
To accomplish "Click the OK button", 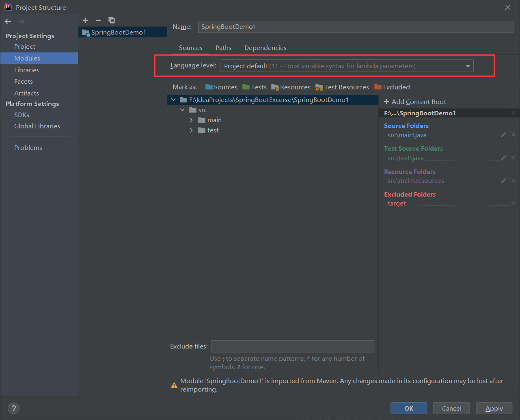I will point(409,408).
